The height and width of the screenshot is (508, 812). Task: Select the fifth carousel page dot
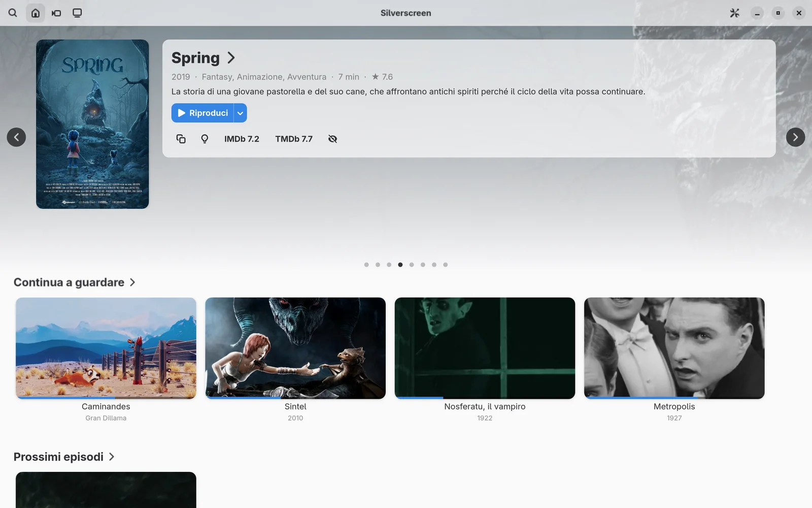point(412,265)
